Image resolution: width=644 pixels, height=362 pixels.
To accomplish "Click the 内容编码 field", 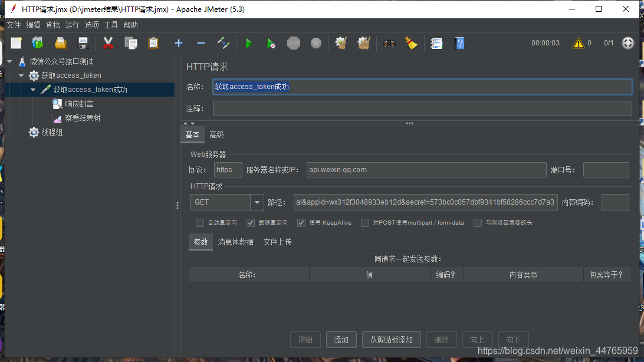I will tap(615, 202).
